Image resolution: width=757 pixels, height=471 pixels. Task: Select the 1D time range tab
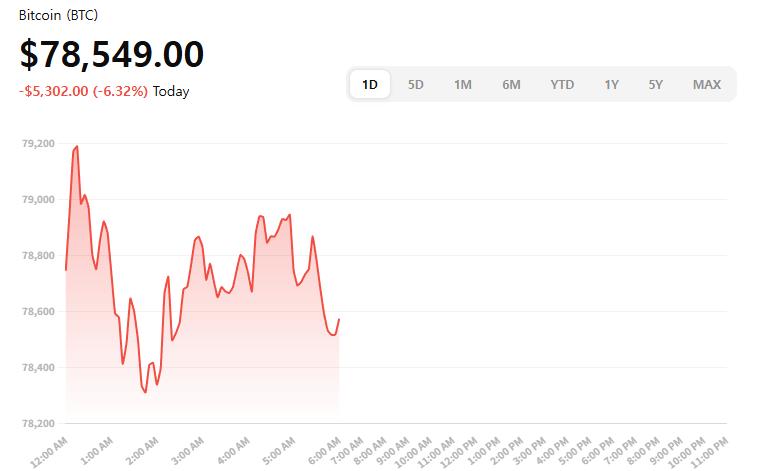tap(370, 85)
